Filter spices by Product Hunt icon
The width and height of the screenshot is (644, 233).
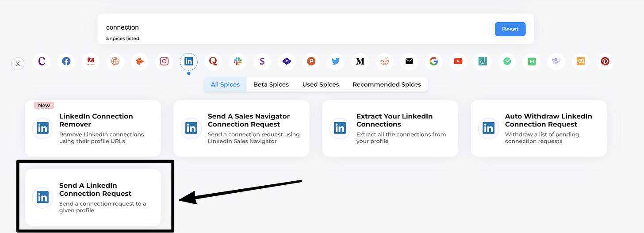coord(311,61)
